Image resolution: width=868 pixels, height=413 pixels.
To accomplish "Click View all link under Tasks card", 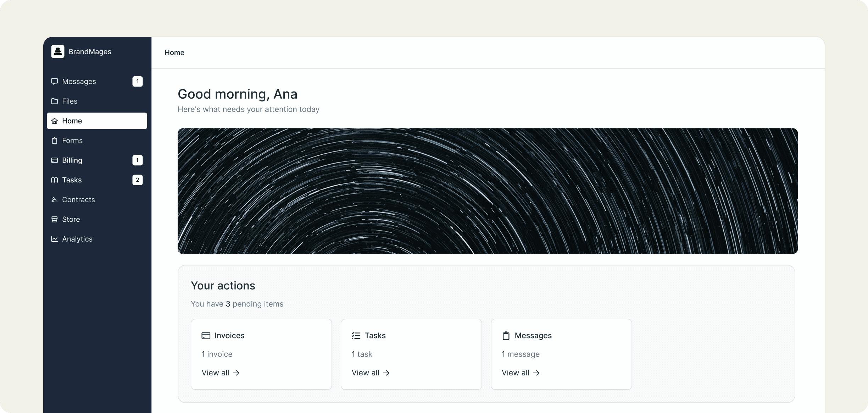I will click(371, 373).
